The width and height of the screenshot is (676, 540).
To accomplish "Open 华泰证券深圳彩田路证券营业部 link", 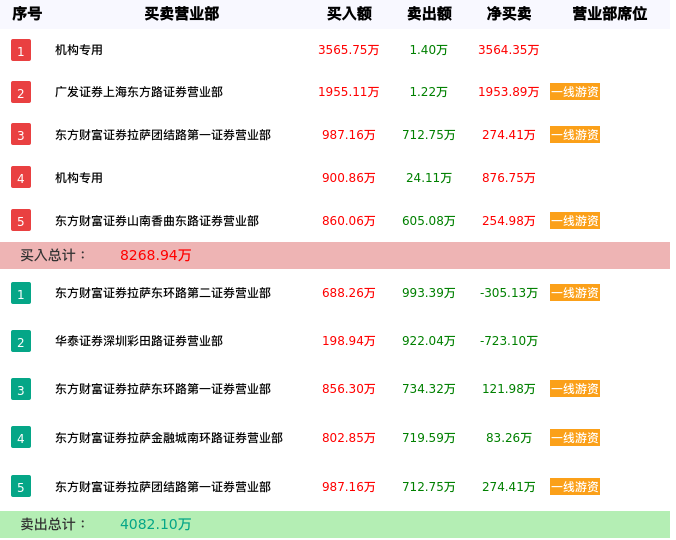I will click(x=139, y=341).
